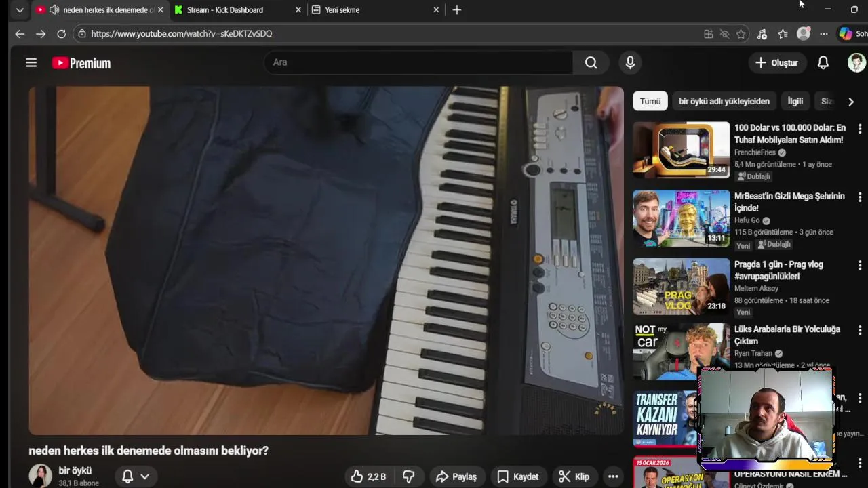Select bir öykü adlı yükleyiciden chip
868x488 pixels.
point(724,101)
